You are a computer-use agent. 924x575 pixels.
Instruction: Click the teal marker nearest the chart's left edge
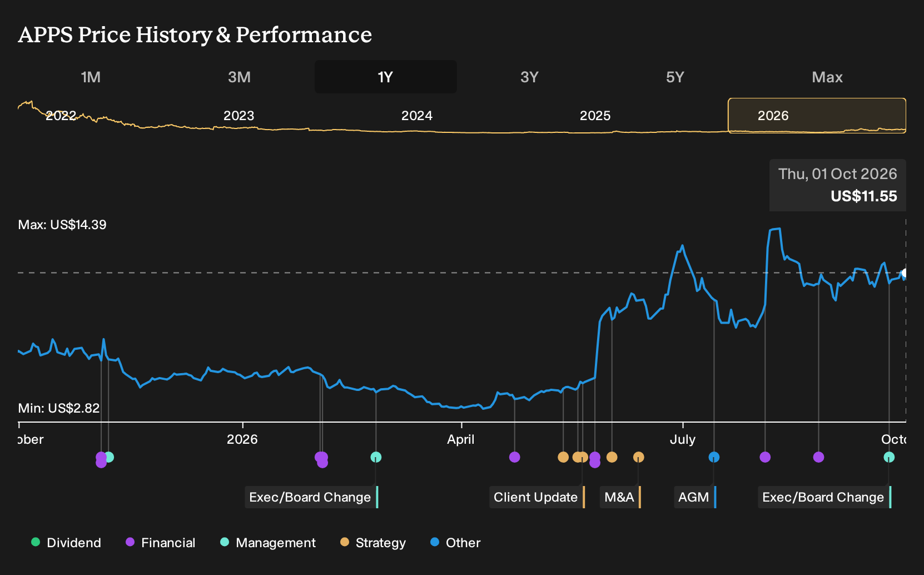point(109,457)
